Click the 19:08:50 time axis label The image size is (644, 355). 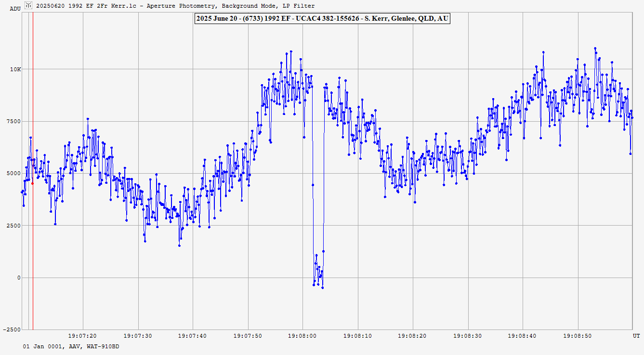[578, 336]
